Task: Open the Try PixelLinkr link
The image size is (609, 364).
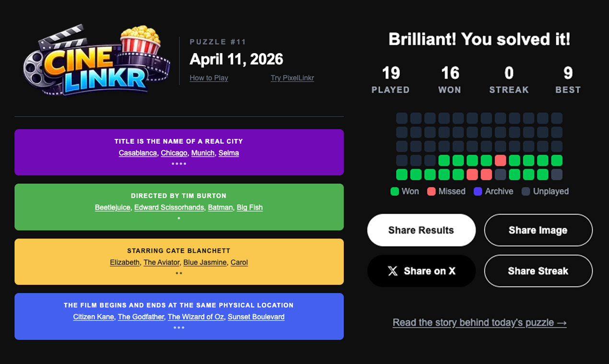Action: [x=292, y=78]
